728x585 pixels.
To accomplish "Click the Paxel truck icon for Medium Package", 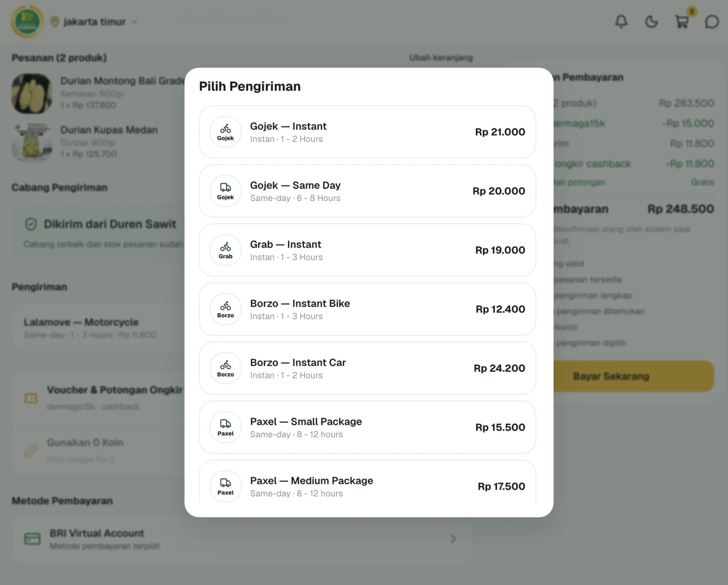I will coord(225,486).
